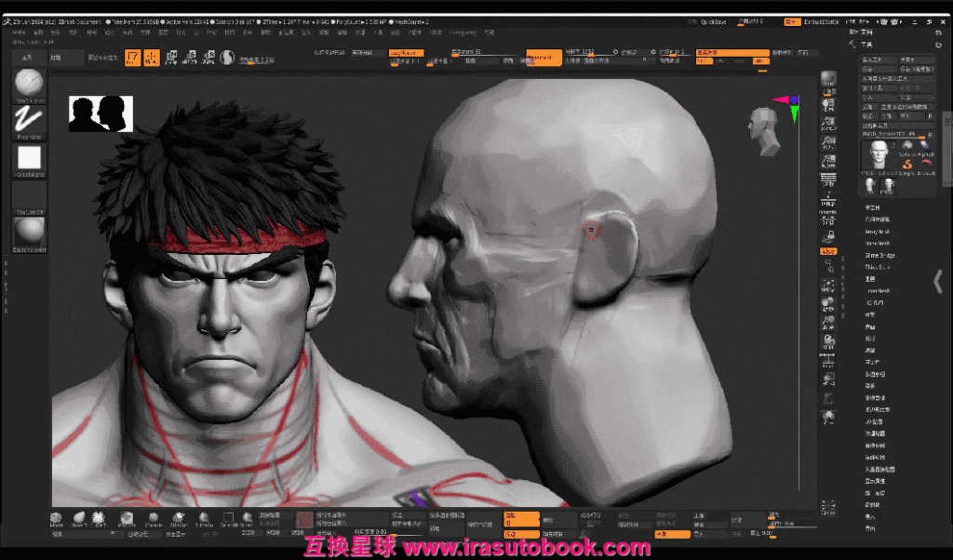Click the refresh icon on the 工具 row
This screenshot has width=953, height=560.
click(x=938, y=45)
